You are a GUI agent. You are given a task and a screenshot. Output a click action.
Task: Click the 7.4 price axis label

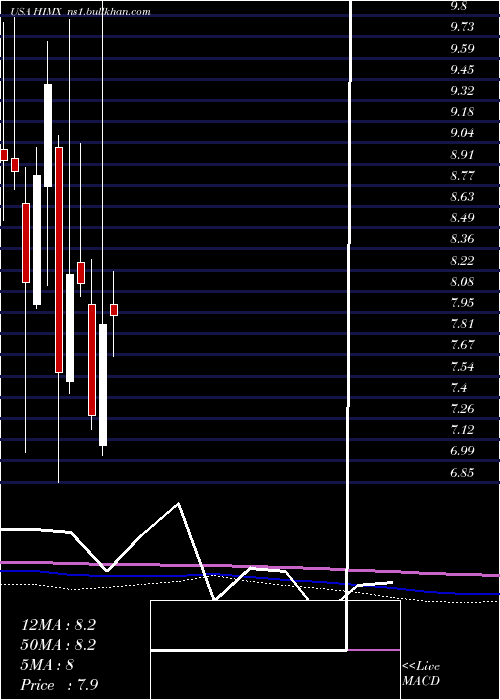click(459, 388)
